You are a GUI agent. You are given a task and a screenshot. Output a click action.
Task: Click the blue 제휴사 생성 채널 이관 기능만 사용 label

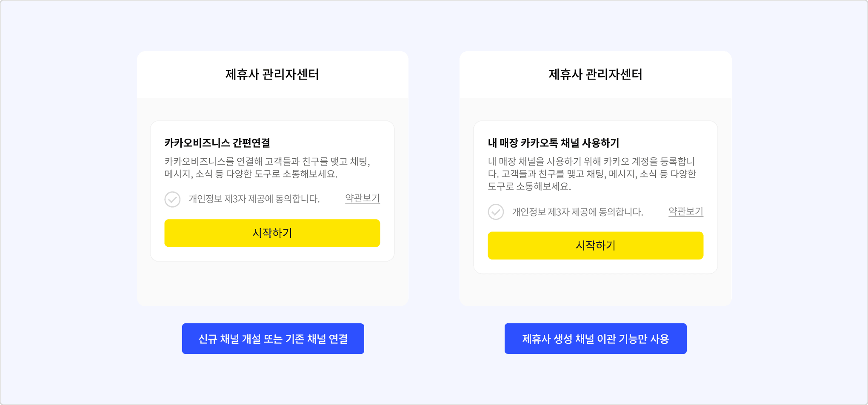(595, 339)
